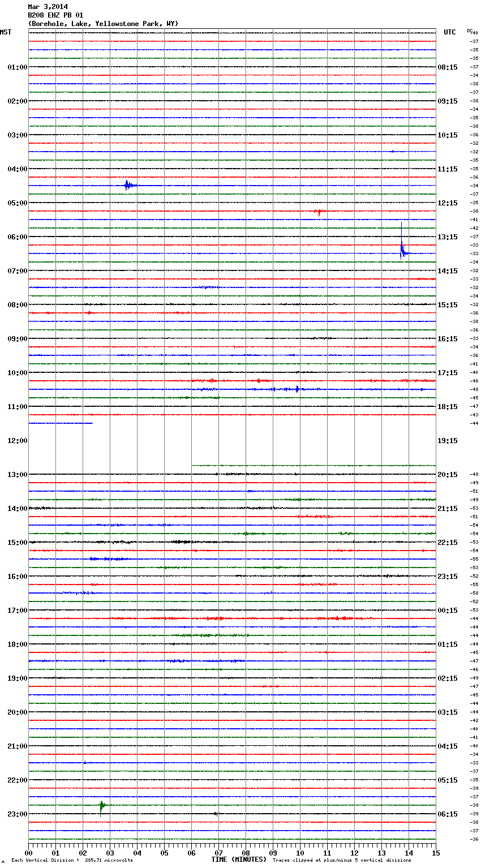Click the 20:15 UTC time label

(x=448, y=475)
